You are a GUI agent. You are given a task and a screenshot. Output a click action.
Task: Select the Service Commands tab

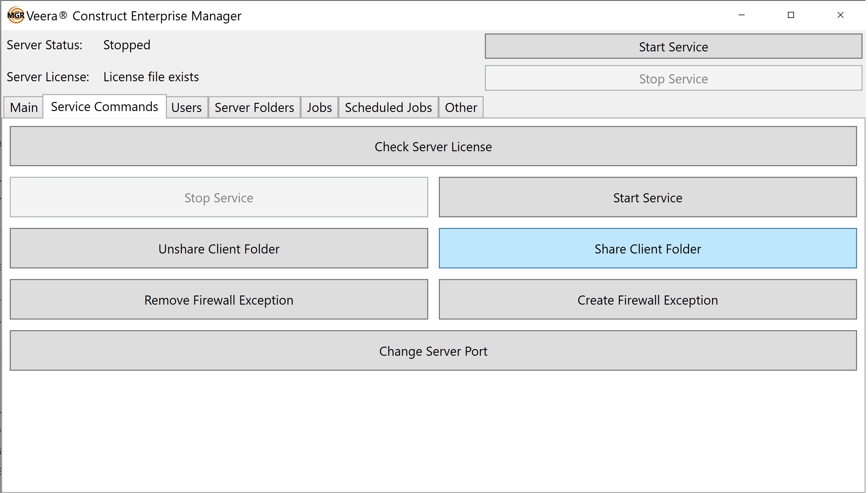(105, 107)
